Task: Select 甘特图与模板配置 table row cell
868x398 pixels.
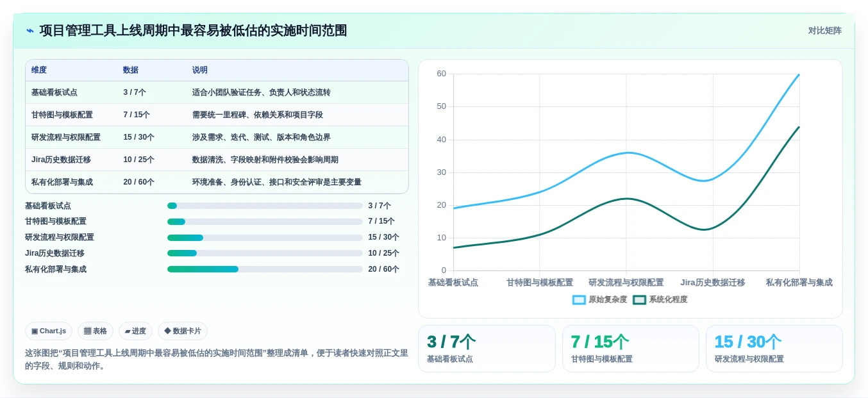Action: [x=62, y=115]
